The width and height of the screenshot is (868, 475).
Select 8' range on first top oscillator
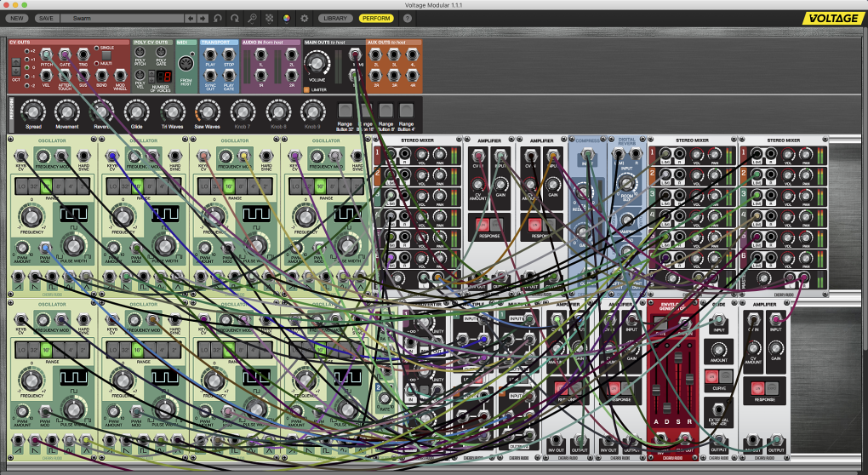[59, 186]
